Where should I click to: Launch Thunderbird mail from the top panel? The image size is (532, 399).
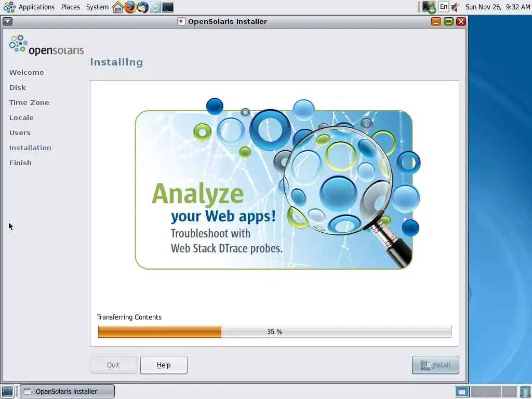click(142, 7)
